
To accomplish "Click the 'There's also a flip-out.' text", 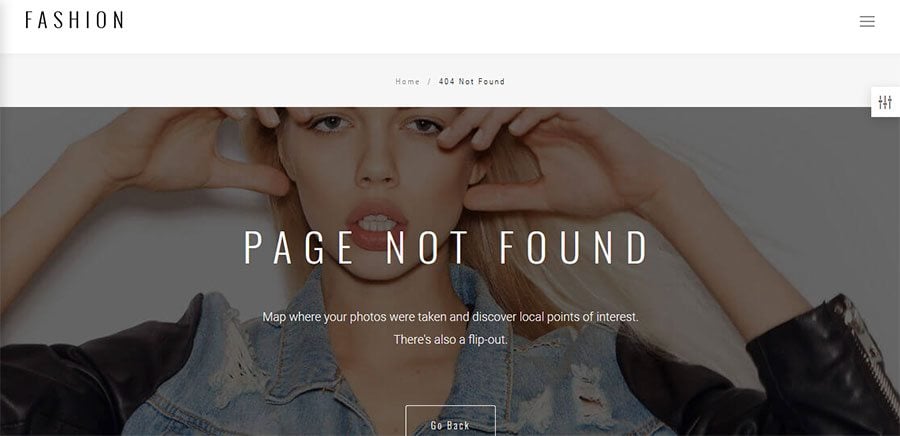I will tap(451, 340).
